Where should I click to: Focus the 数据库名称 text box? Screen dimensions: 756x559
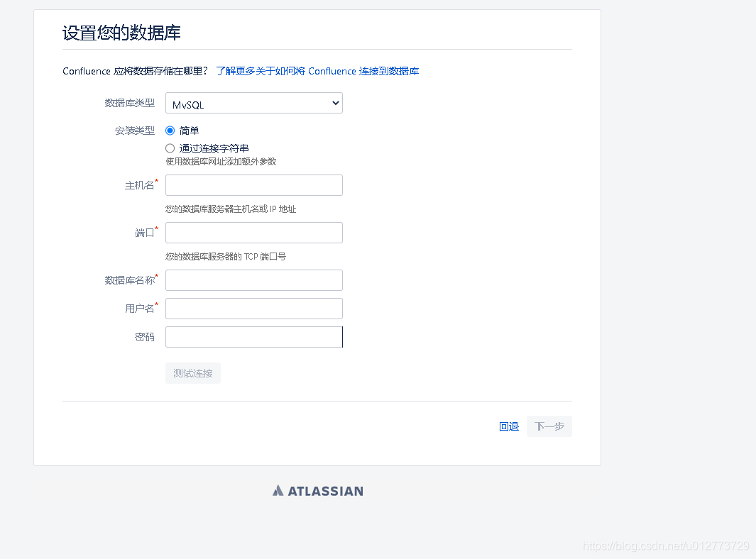click(x=253, y=280)
